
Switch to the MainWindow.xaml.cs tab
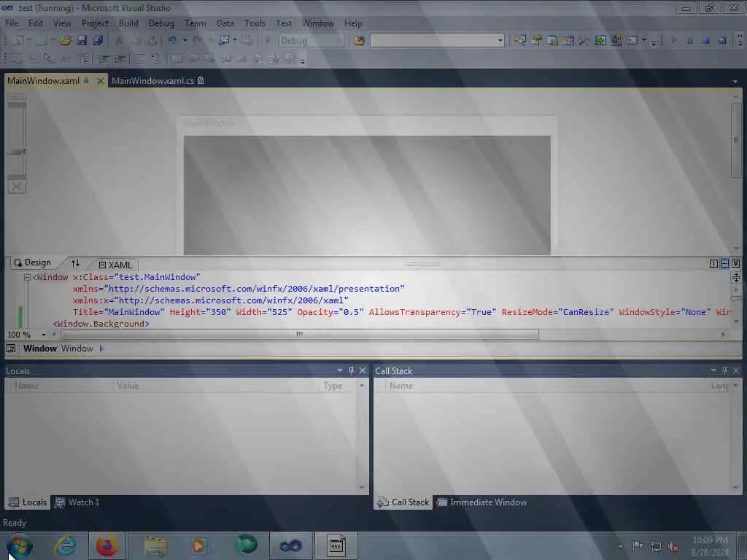(158, 81)
